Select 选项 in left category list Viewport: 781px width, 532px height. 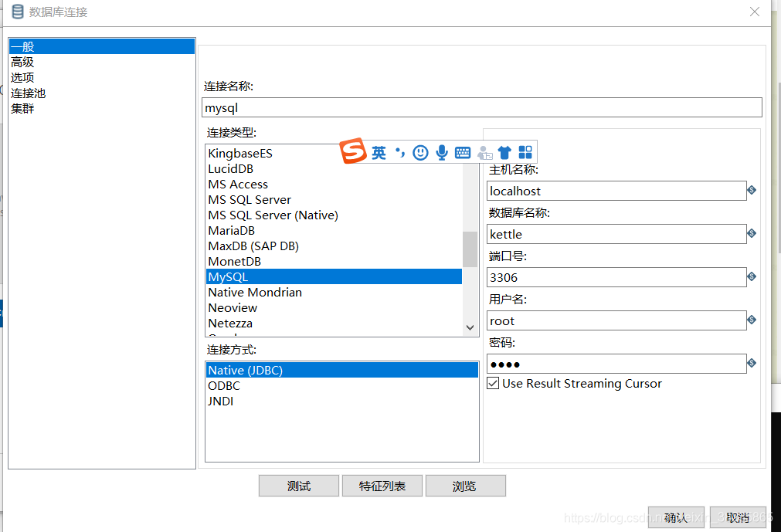pyautogui.click(x=102, y=78)
